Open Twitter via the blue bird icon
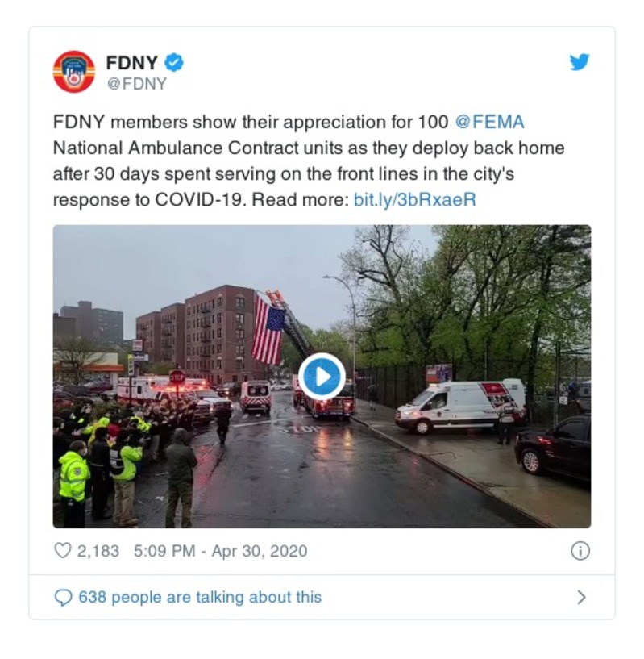 (x=580, y=62)
